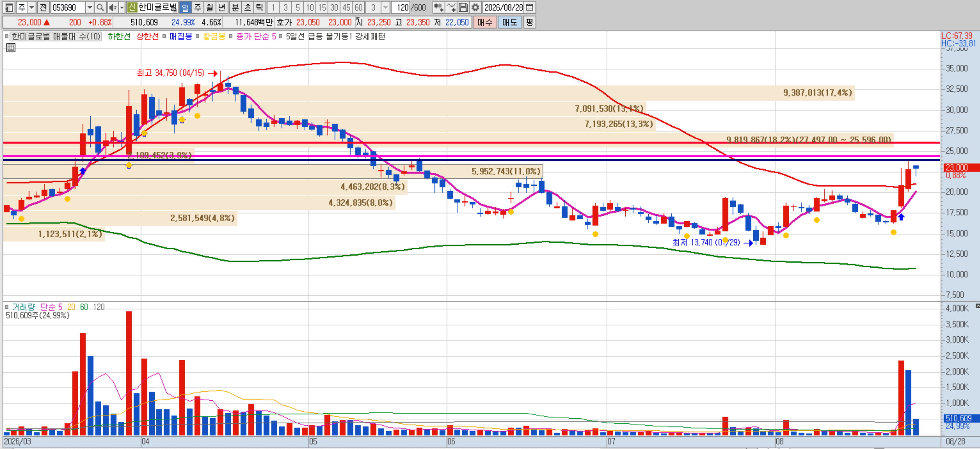Choose the 1 interval preset button
Screen dimensions: 980x449
tap(273, 7)
